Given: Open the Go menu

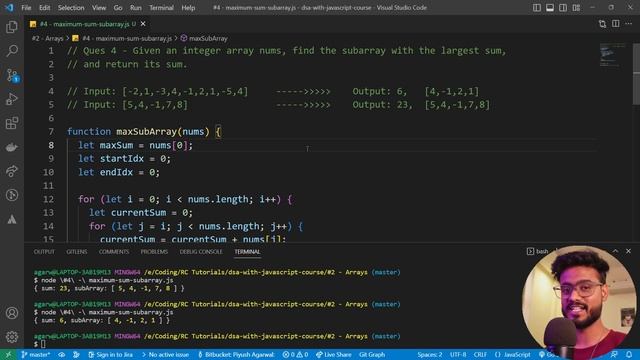Looking at the screenshot, I should coord(118,8).
